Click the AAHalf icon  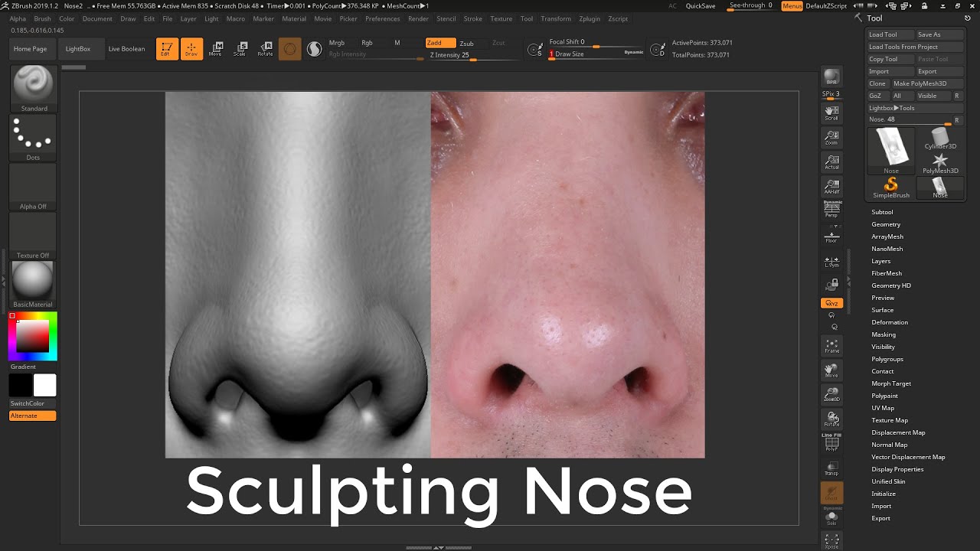(831, 187)
